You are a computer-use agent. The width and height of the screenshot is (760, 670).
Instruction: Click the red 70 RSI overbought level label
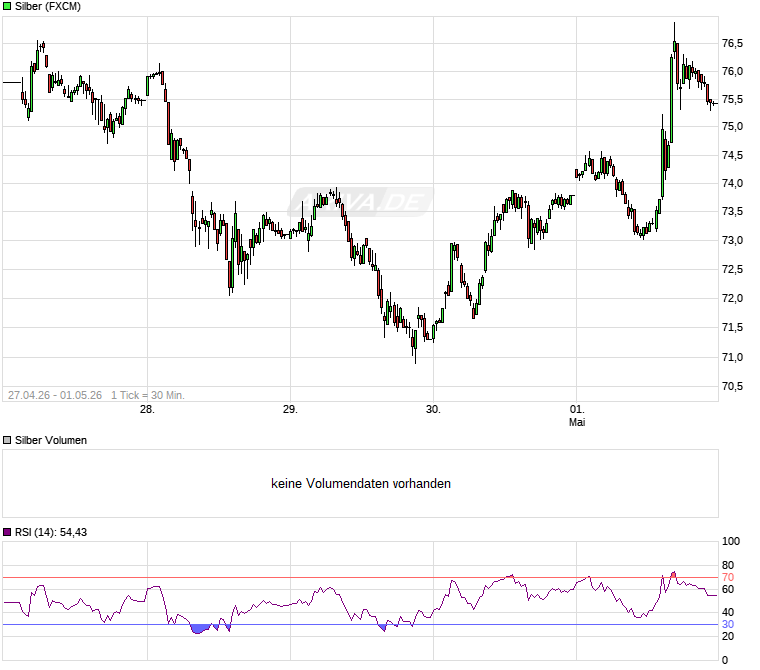tap(728, 577)
